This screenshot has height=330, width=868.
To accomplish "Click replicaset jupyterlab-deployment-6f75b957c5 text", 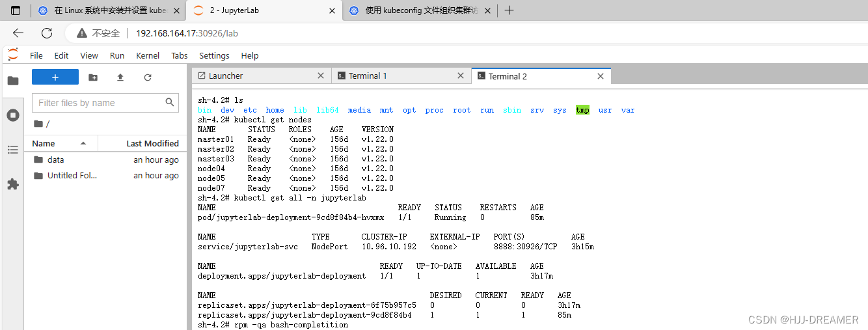I will [307, 305].
